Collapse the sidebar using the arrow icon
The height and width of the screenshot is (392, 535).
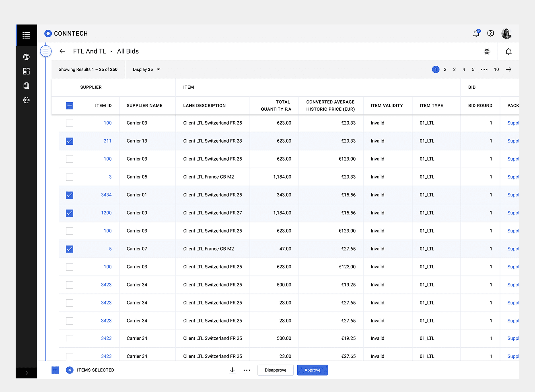pyautogui.click(x=26, y=373)
